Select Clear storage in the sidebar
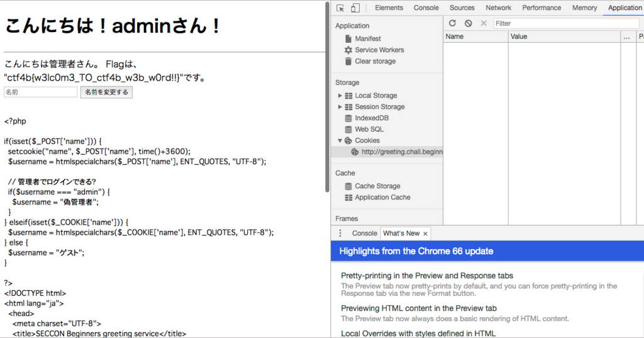The width and height of the screenshot is (644, 338). [375, 61]
